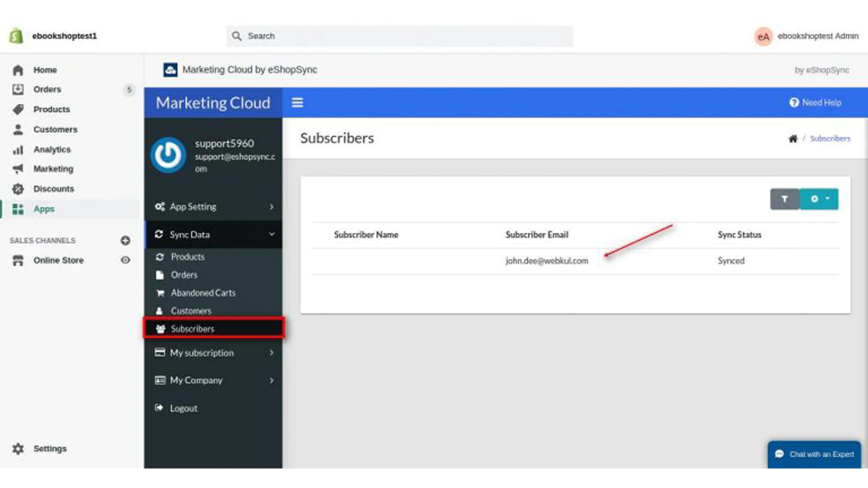Go to Orders in Shopify navigation
The height and width of the screenshot is (488, 868).
pos(47,89)
